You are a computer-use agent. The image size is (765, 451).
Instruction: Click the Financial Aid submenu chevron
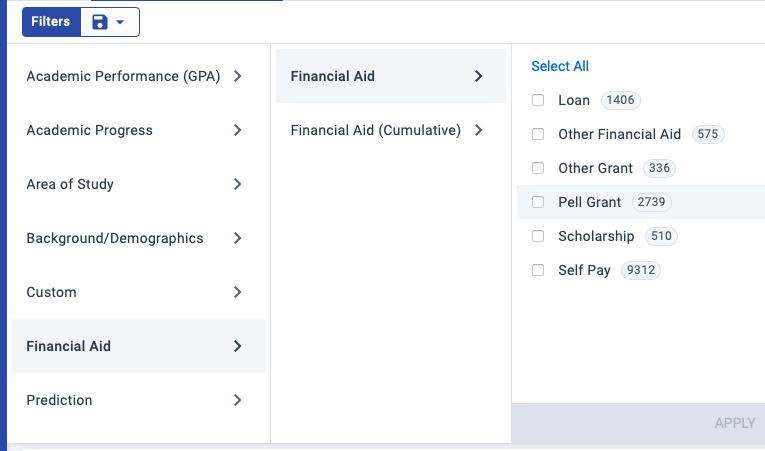[x=478, y=76]
